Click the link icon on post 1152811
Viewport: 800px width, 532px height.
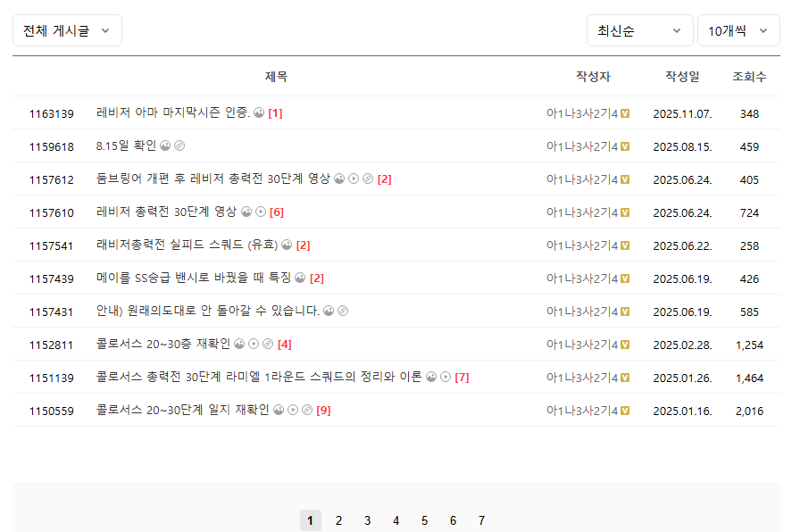click(x=268, y=344)
